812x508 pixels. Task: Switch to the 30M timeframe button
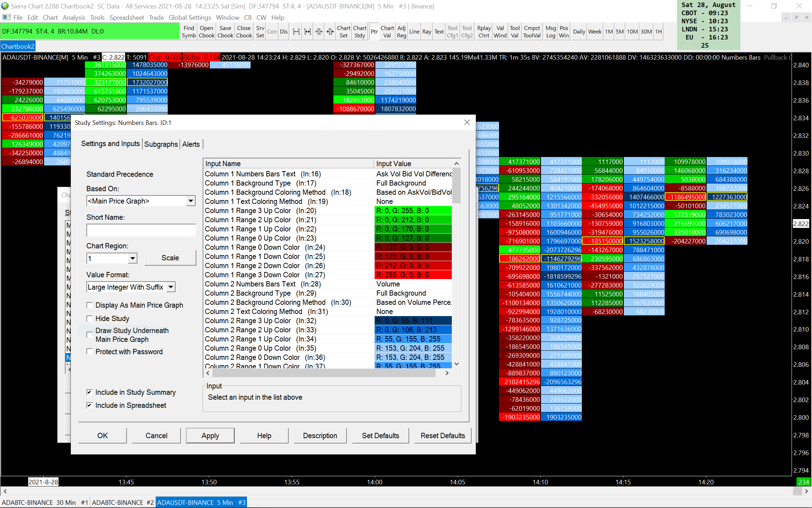[646, 32]
